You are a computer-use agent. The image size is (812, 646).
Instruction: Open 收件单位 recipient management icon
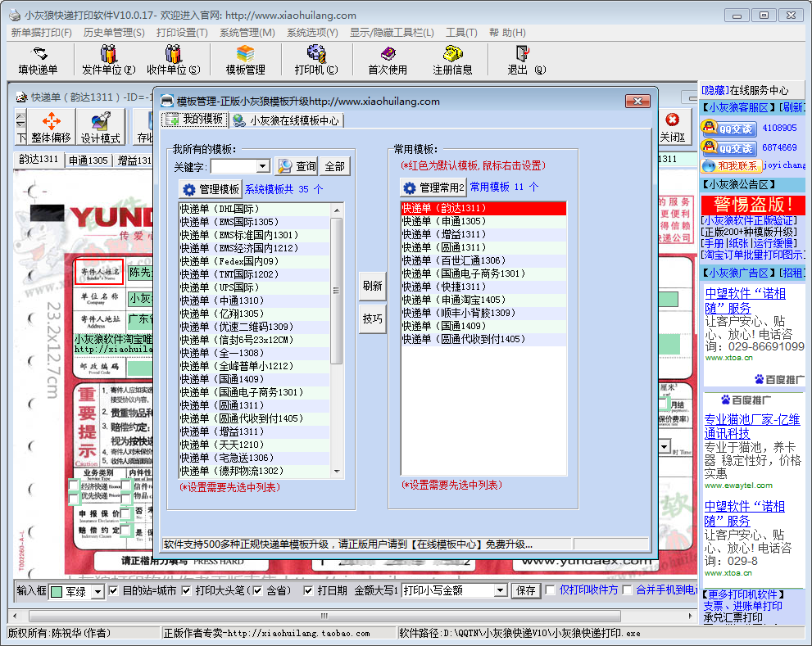(173, 60)
